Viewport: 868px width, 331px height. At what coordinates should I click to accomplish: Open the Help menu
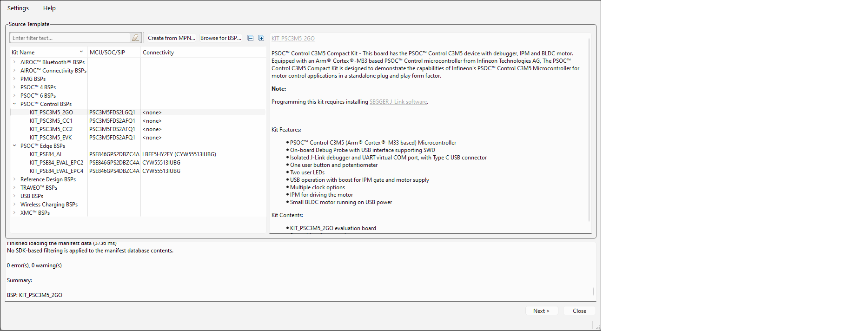tap(49, 8)
